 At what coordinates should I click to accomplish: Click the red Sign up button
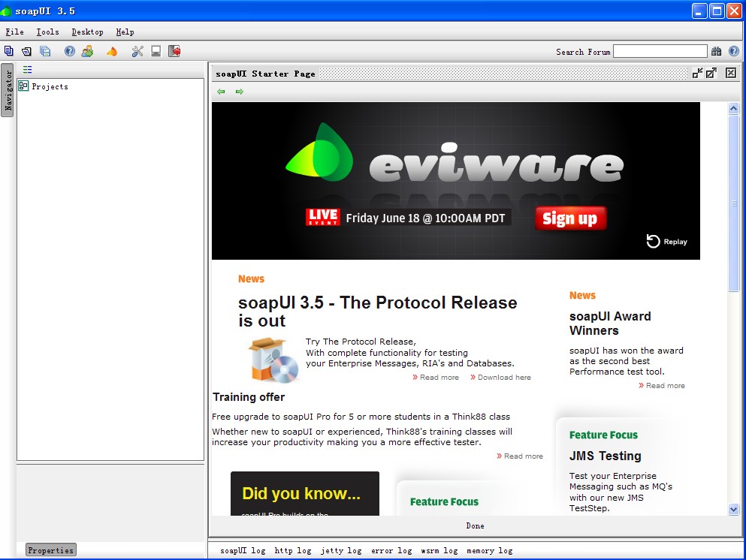click(570, 218)
